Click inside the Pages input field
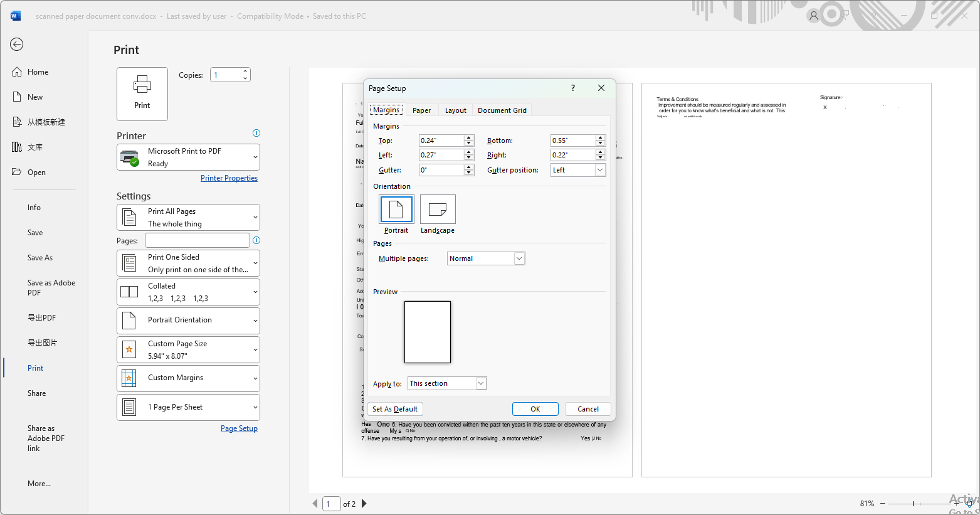Viewport: 980px width, 515px height. click(x=197, y=240)
